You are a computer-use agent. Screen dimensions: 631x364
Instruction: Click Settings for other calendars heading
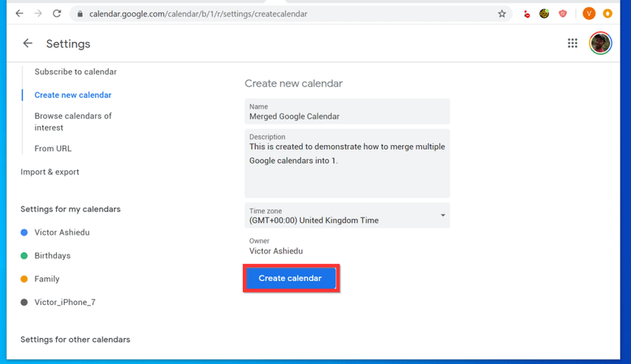click(75, 340)
